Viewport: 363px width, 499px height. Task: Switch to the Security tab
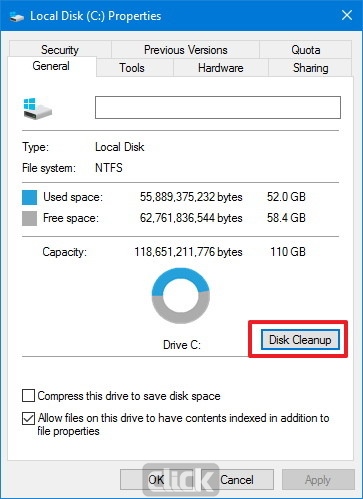point(60,49)
